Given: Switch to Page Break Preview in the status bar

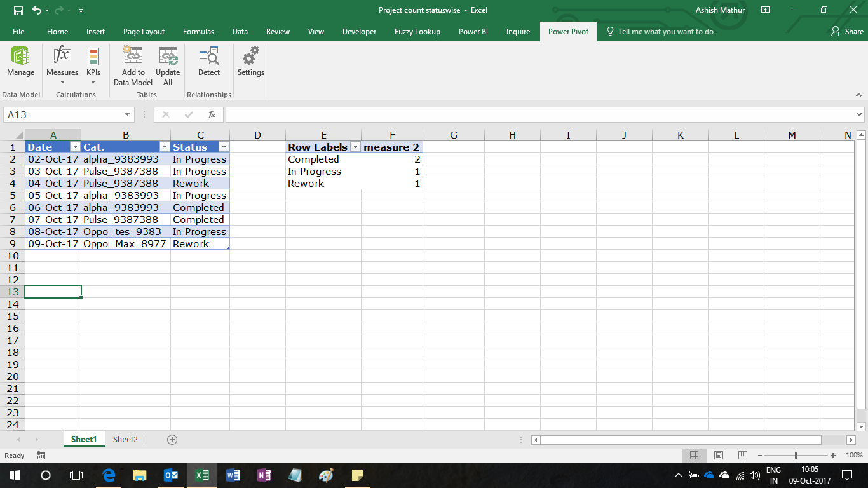Looking at the screenshot, I should coord(742,456).
